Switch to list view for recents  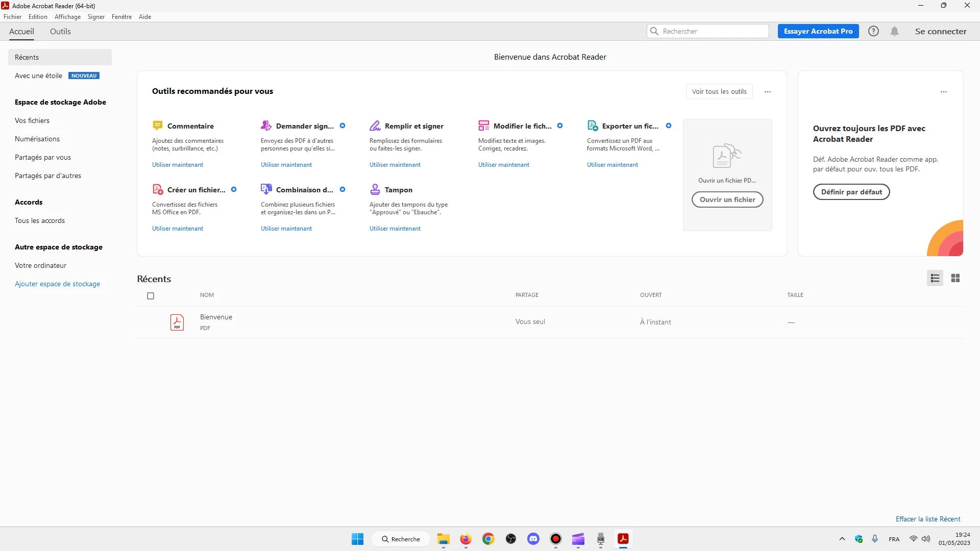click(935, 278)
